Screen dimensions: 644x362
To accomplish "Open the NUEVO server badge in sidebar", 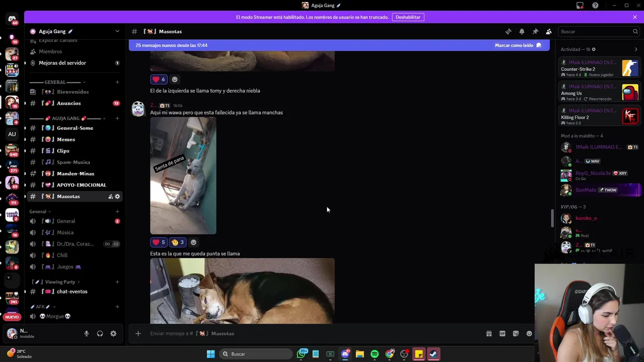I will click(x=12, y=317).
